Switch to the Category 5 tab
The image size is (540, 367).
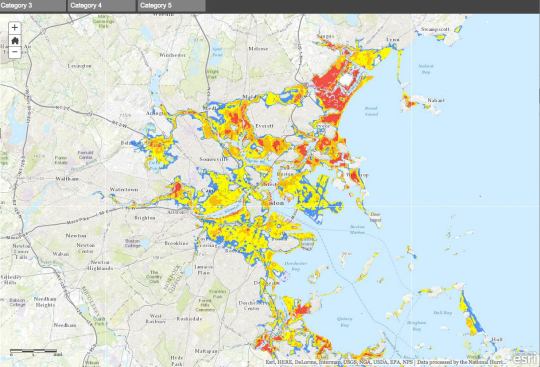click(x=172, y=6)
